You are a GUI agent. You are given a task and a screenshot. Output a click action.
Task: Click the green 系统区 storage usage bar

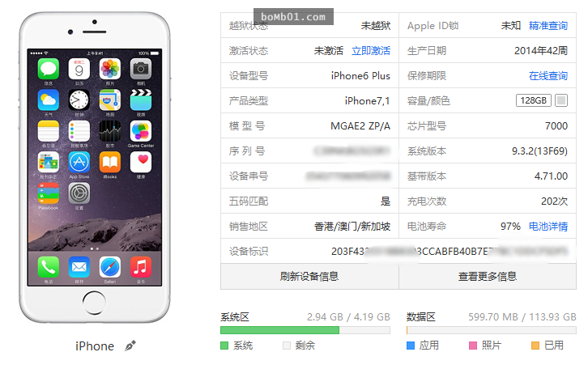279,330
